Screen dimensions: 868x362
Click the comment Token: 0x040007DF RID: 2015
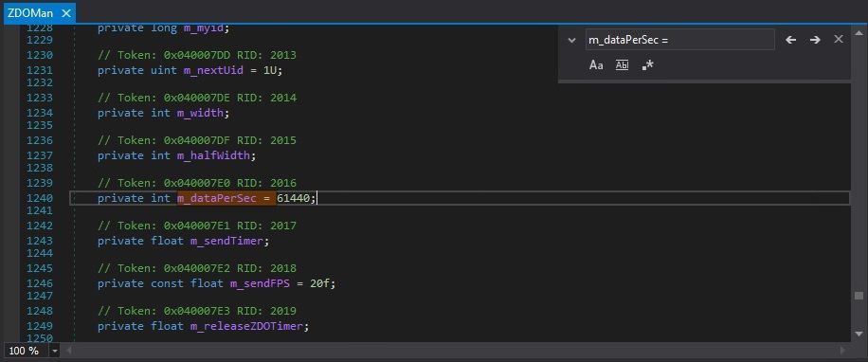(x=196, y=140)
